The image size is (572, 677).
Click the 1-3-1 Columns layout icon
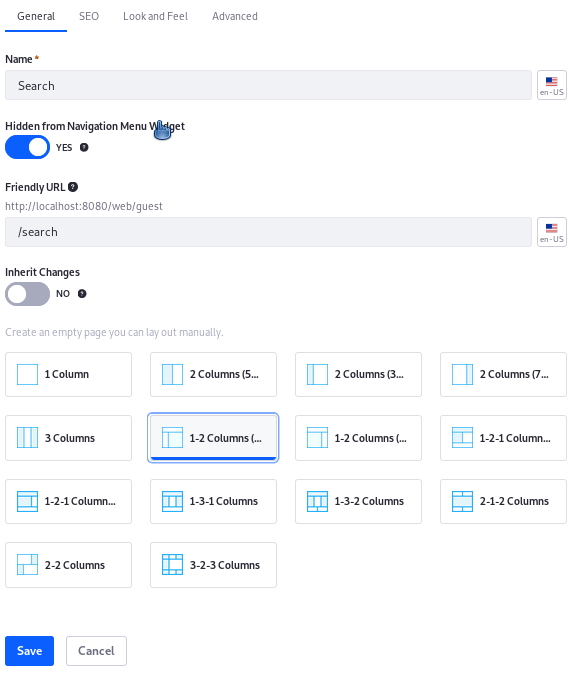click(172, 501)
